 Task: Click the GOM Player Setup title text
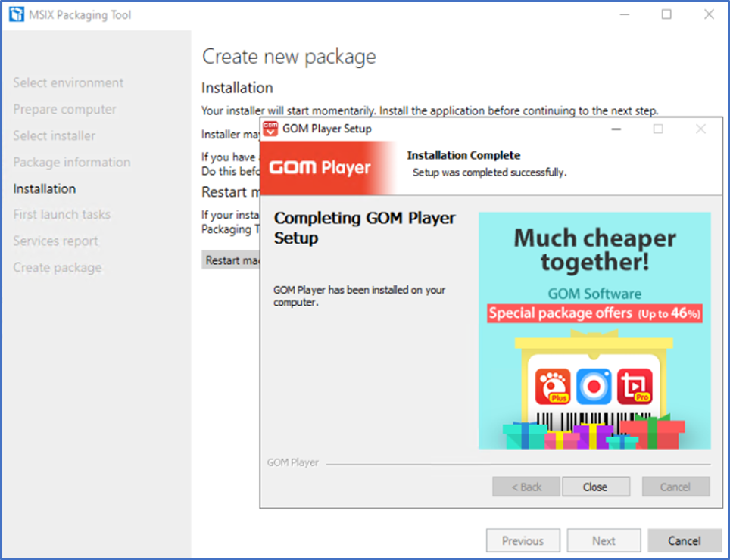327,129
